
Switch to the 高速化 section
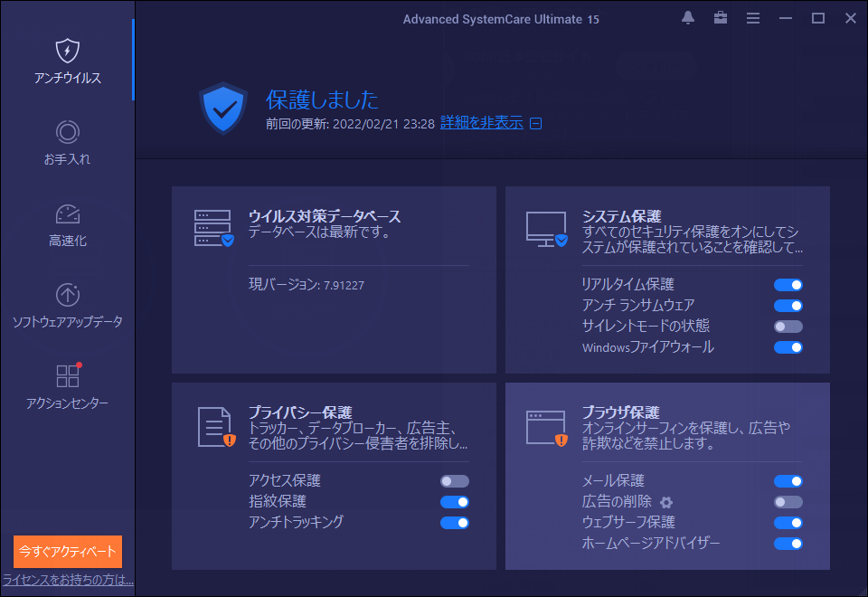click(x=67, y=226)
